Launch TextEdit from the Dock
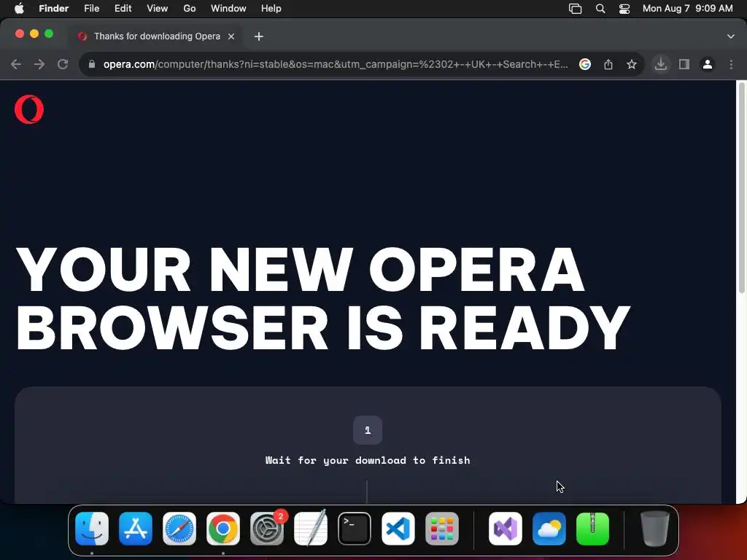 [311, 529]
